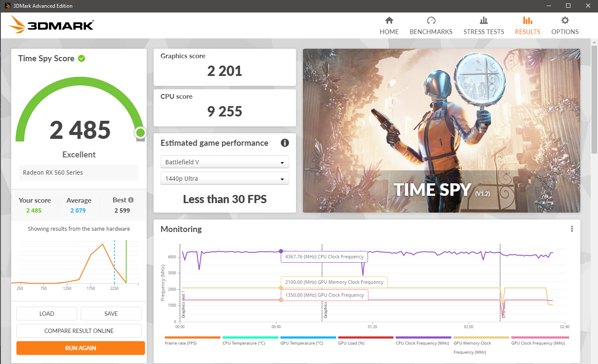This screenshot has height=364, width=598.
Task: Go to the STRESS TESTS tab
Action: 484,26
